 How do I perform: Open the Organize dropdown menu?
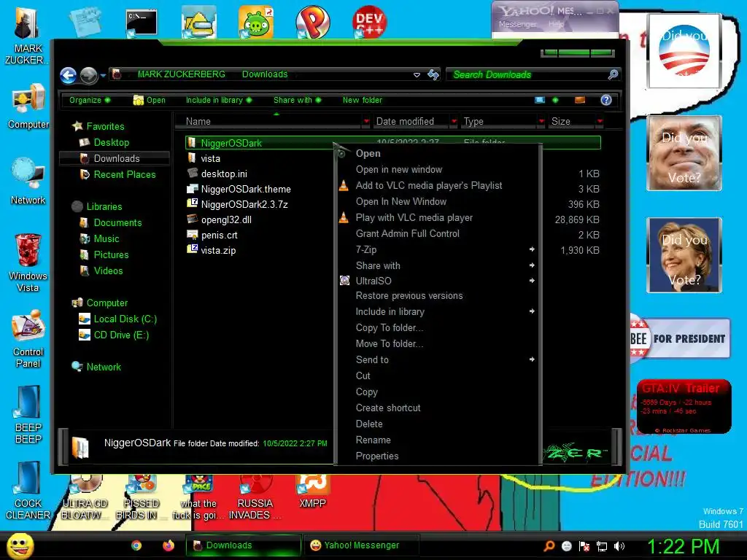pos(90,100)
